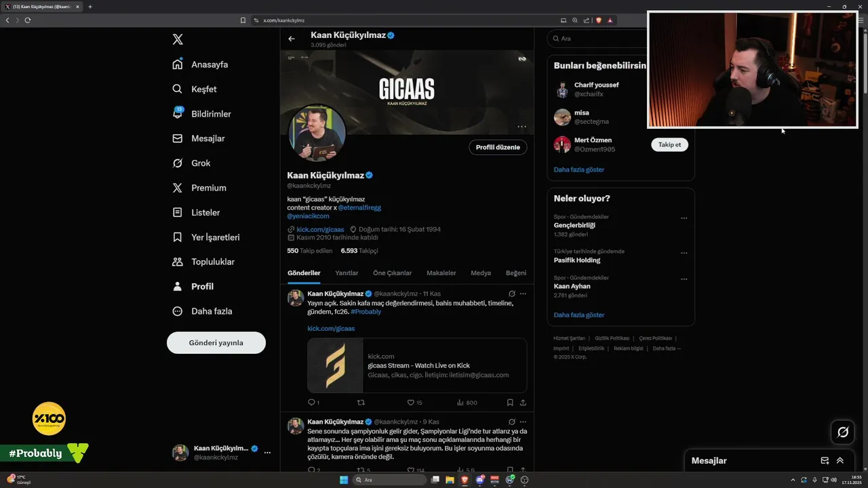
Task: Click the Ara search field on X
Action: [597, 39]
